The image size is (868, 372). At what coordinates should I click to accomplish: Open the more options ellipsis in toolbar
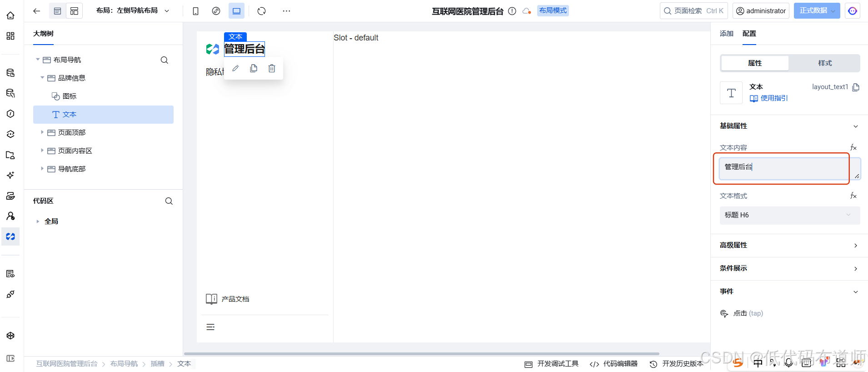(286, 11)
